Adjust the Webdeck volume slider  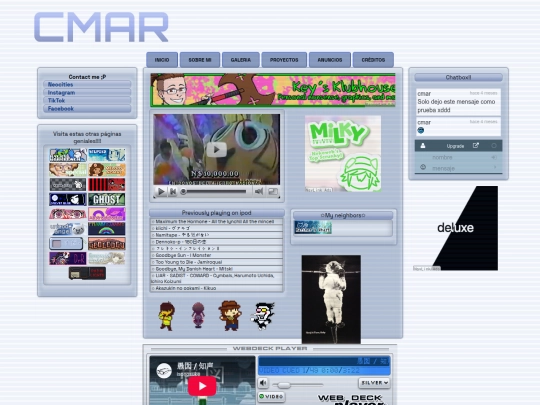[x=298, y=384]
